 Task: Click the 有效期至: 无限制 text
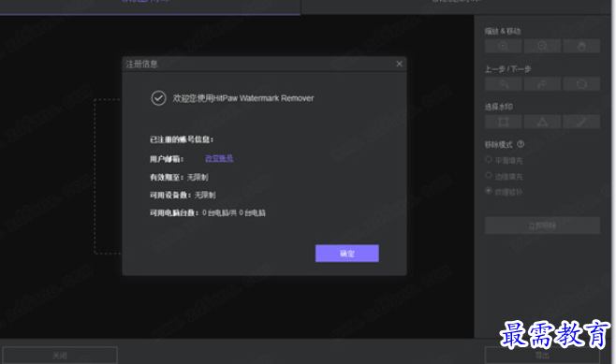click(x=179, y=177)
